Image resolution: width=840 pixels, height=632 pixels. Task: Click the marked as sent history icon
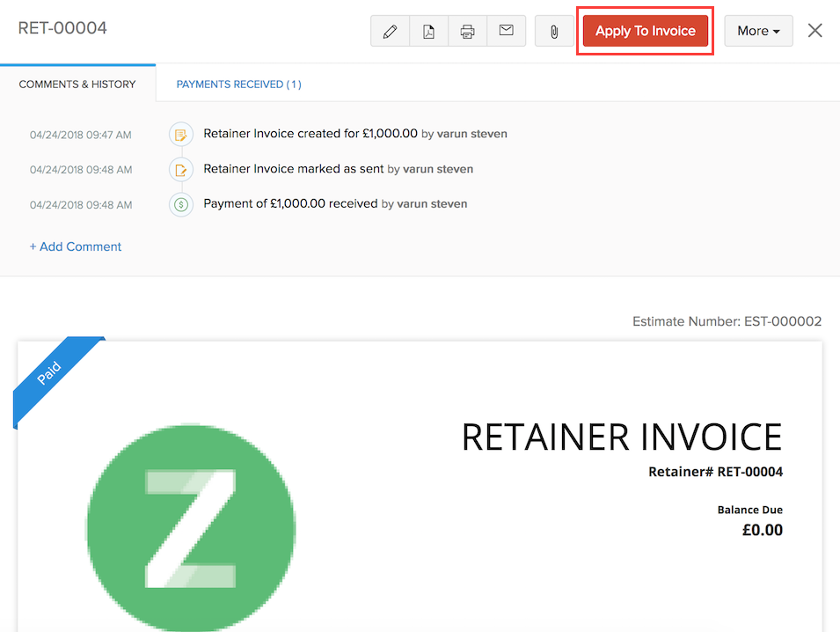pyautogui.click(x=181, y=169)
